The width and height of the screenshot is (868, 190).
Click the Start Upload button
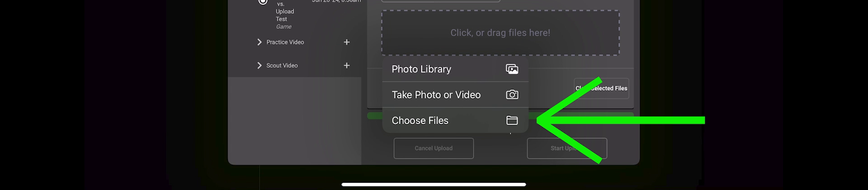point(567,148)
